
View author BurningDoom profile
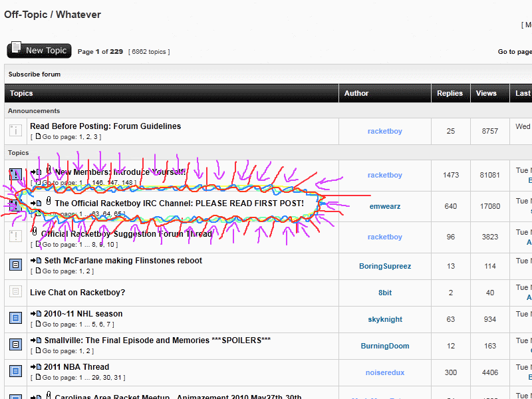click(x=385, y=346)
